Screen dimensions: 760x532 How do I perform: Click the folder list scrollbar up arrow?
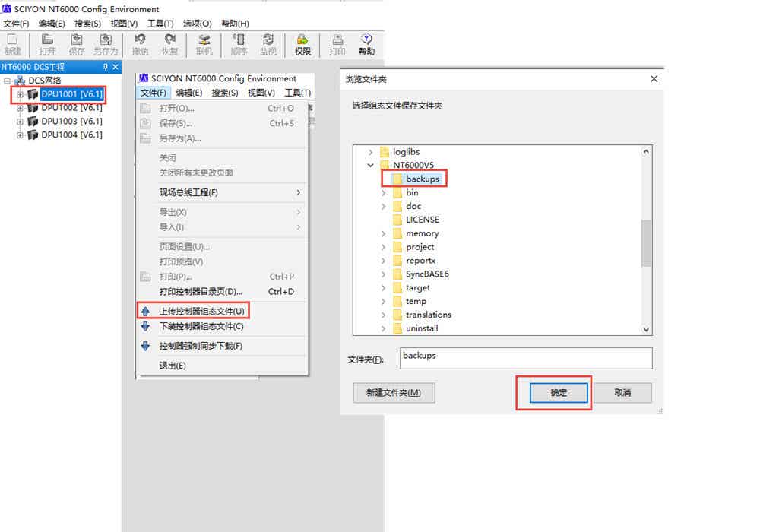(646, 152)
